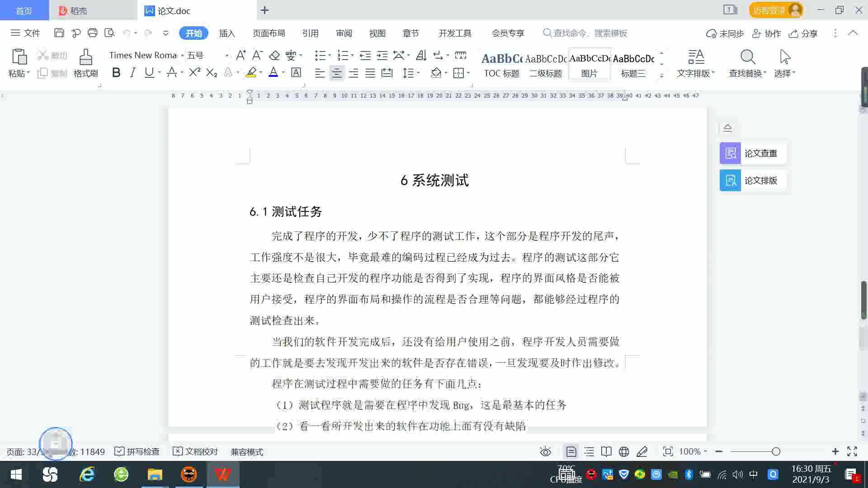Switch to web layout view icon
868x488 pixels.
pos(624,452)
